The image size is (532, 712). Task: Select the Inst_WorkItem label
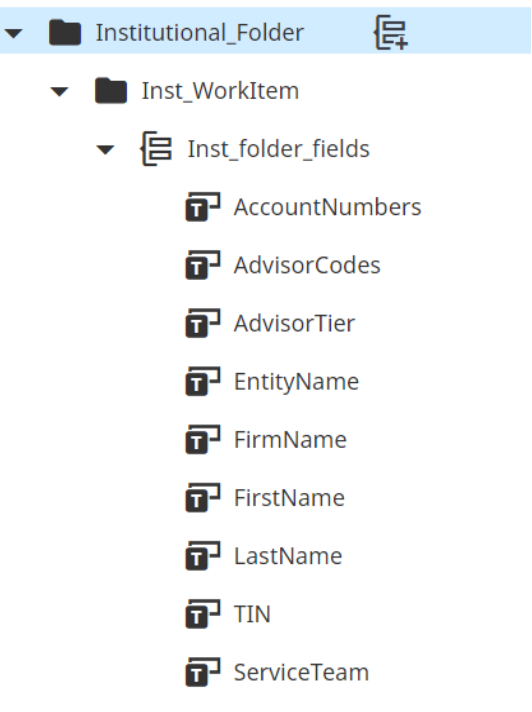coord(220,91)
